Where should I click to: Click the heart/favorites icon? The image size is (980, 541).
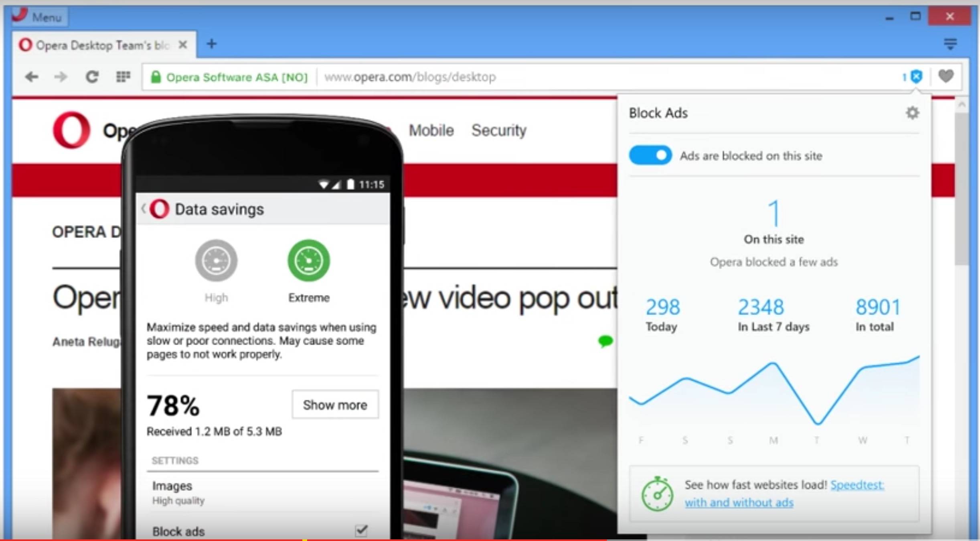(946, 76)
